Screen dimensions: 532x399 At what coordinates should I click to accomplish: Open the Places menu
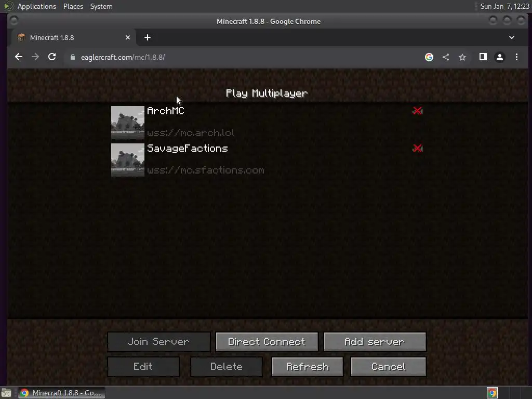(73, 6)
